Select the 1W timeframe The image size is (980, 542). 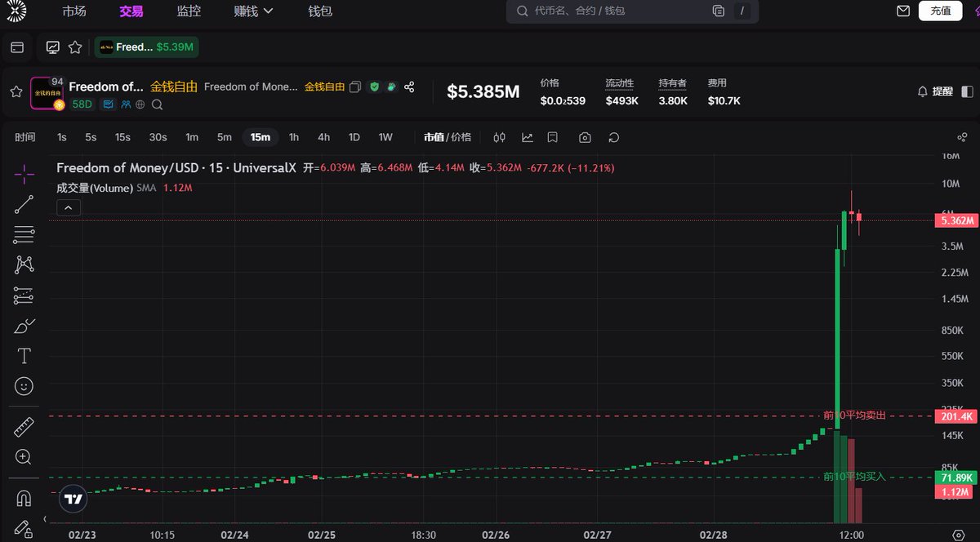pos(385,137)
